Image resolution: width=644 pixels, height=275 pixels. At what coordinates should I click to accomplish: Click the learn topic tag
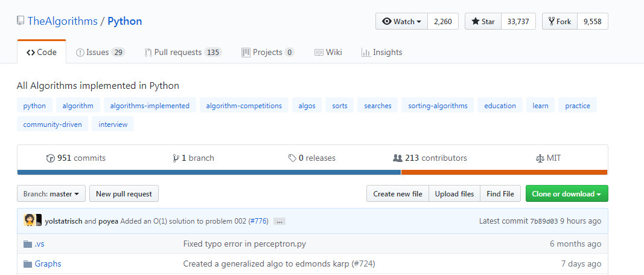pos(541,106)
